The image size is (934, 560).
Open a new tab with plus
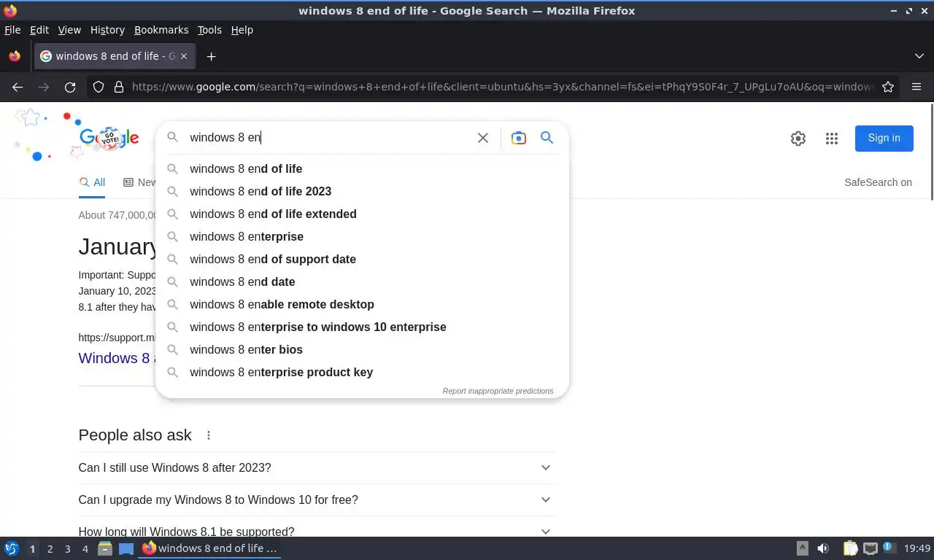(x=211, y=56)
